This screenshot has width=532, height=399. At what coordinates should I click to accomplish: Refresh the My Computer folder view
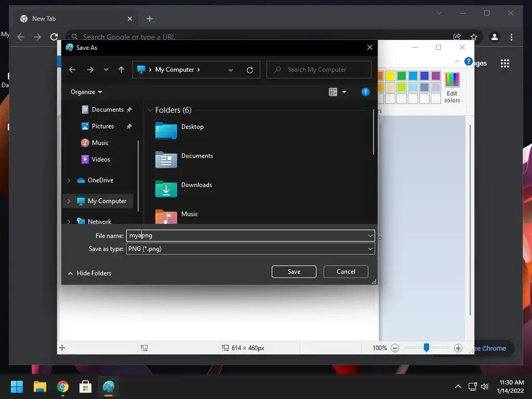pos(250,70)
